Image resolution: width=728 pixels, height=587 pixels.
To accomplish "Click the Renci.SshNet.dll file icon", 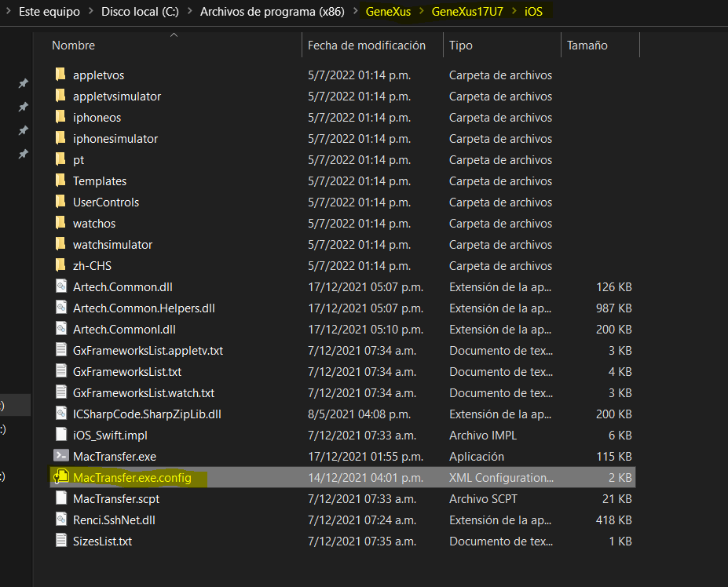I will [61, 520].
